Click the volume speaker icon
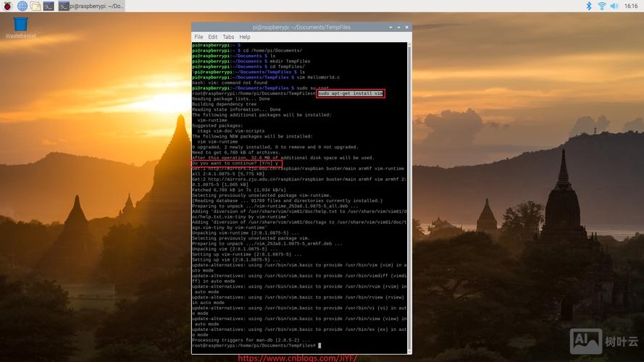Image resolution: width=644 pixels, height=362 pixels. (614, 6)
